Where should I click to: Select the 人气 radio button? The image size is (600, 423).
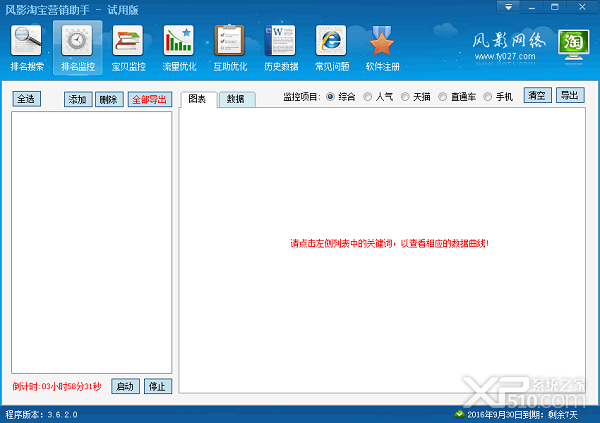click(x=367, y=97)
